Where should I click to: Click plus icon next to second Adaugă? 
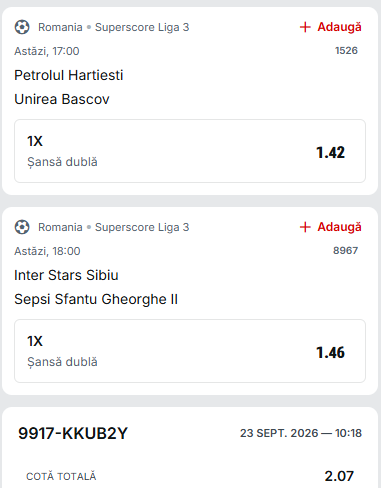click(x=305, y=227)
